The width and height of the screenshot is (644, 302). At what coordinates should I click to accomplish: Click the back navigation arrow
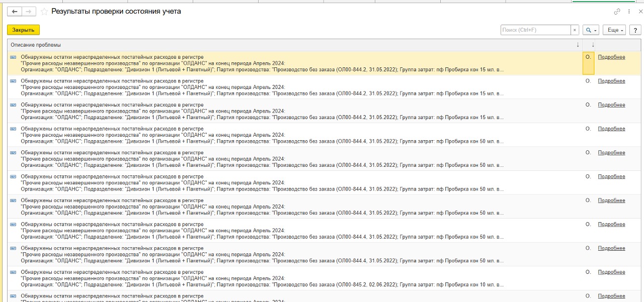pyautogui.click(x=15, y=12)
